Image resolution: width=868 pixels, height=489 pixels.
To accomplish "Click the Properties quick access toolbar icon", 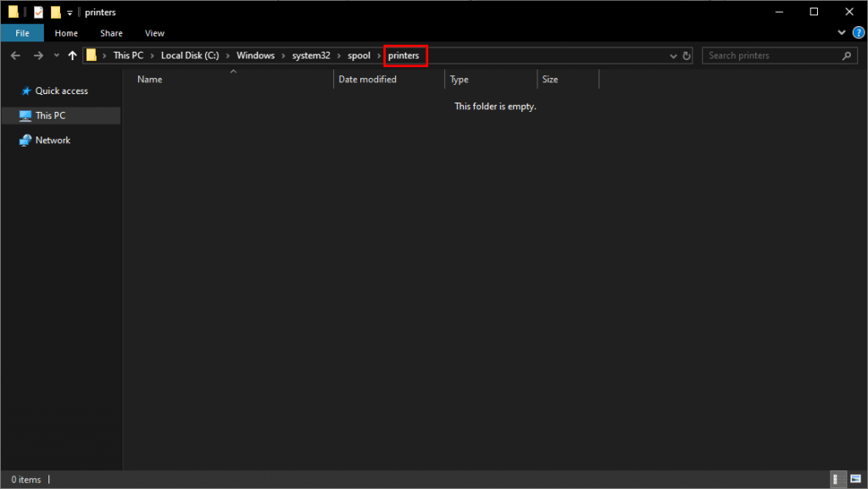I will (x=38, y=12).
